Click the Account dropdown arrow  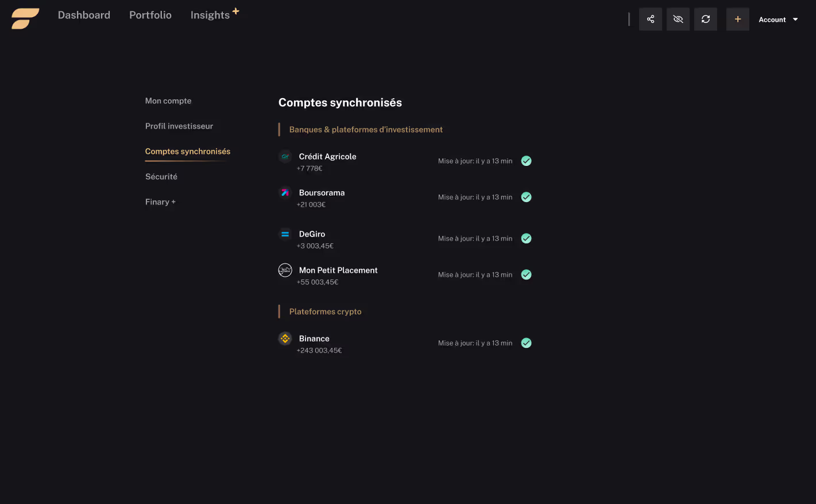point(795,20)
